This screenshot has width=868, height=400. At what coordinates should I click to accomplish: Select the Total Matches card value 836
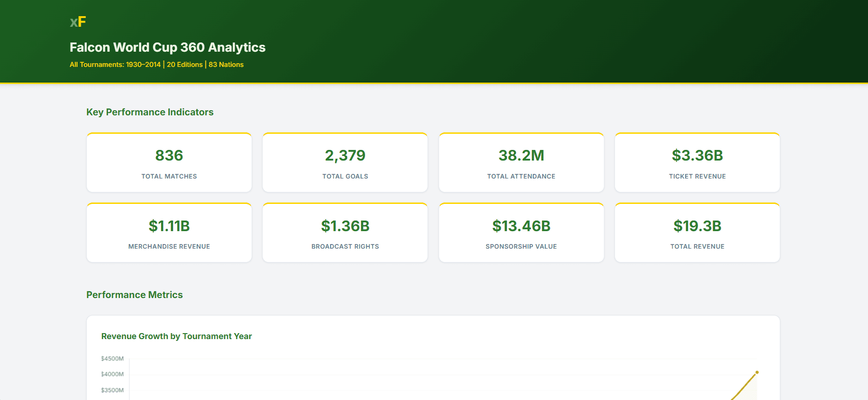(x=169, y=155)
